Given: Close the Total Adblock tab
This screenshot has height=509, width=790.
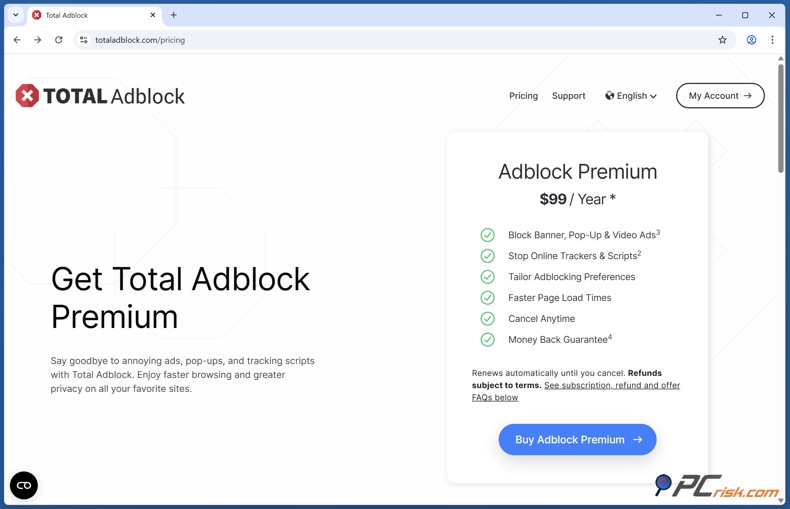Looking at the screenshot, I should click(x=153, y=15).
